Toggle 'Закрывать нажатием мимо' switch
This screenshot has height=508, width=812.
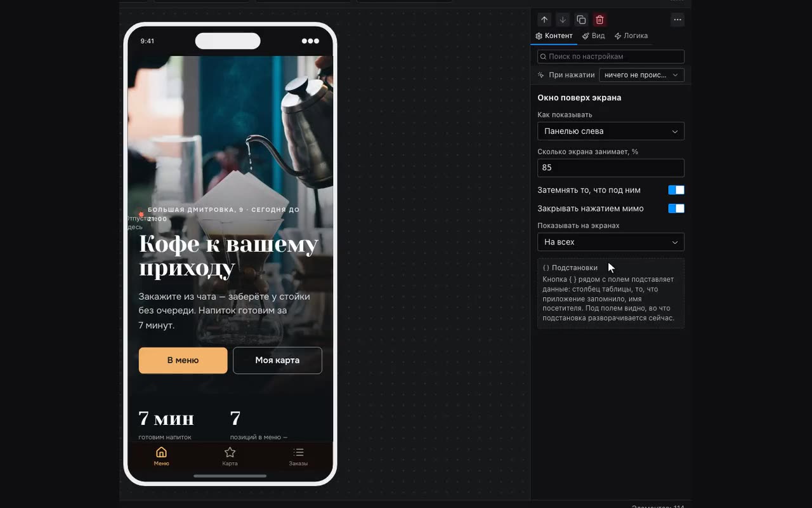[x=676, y=208]
